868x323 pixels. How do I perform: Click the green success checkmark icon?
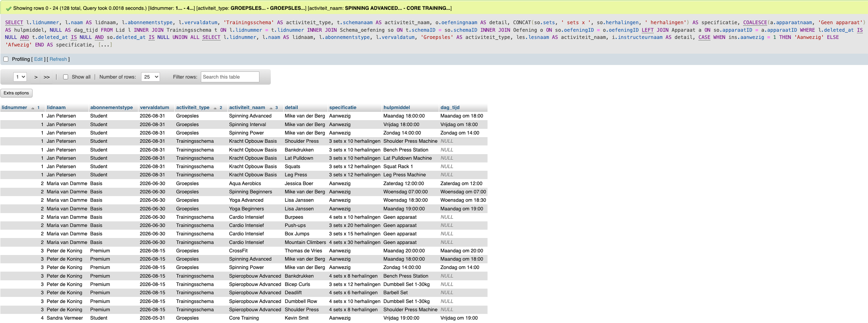[x=8, y=8]
